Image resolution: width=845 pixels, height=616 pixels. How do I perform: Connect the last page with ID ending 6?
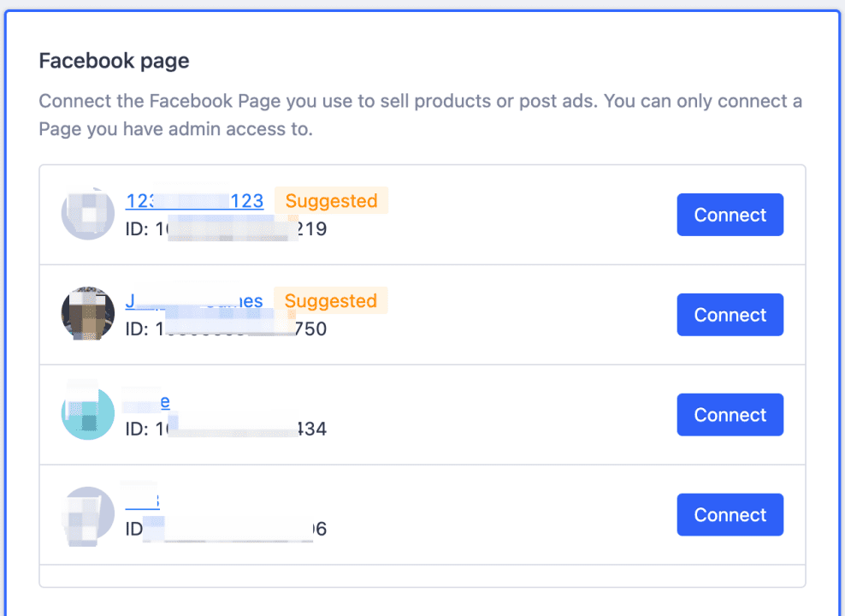coord(730,515)
